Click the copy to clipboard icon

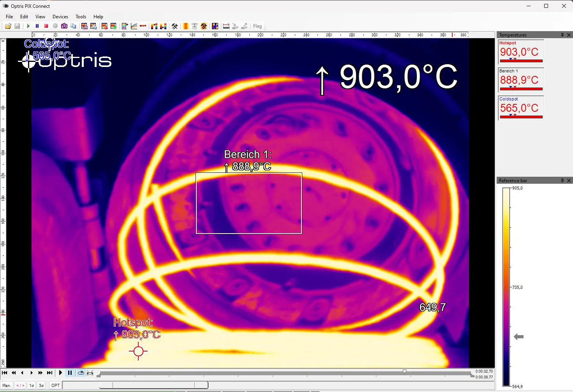(x=73, y=26)
